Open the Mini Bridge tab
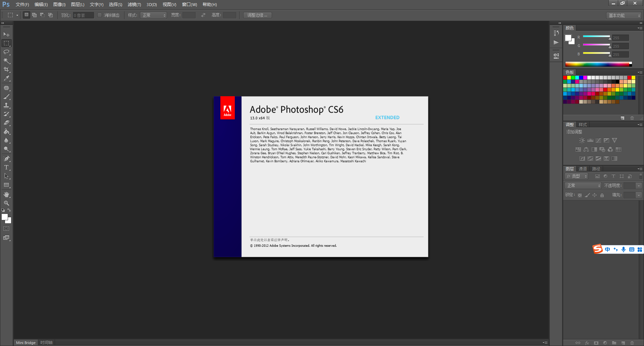 pos(26,343)
